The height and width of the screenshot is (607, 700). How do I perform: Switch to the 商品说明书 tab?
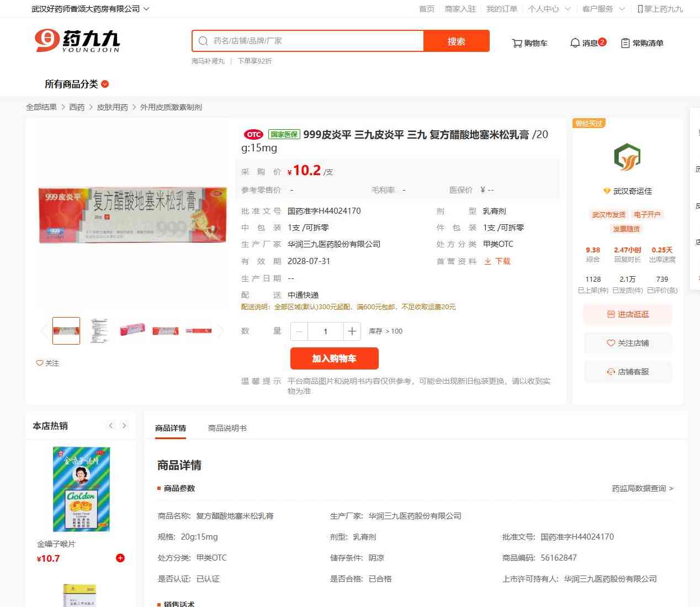click(227, 428)
